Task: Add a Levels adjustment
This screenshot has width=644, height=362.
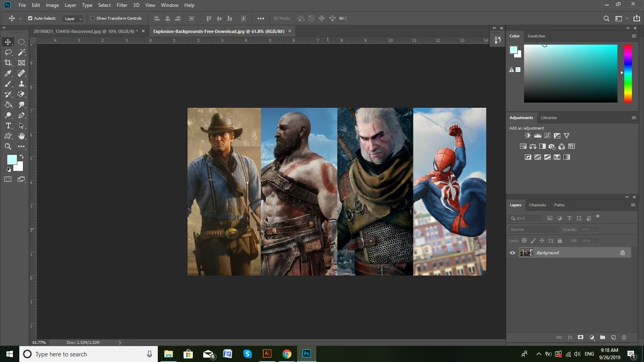Action: click(537, 136)
